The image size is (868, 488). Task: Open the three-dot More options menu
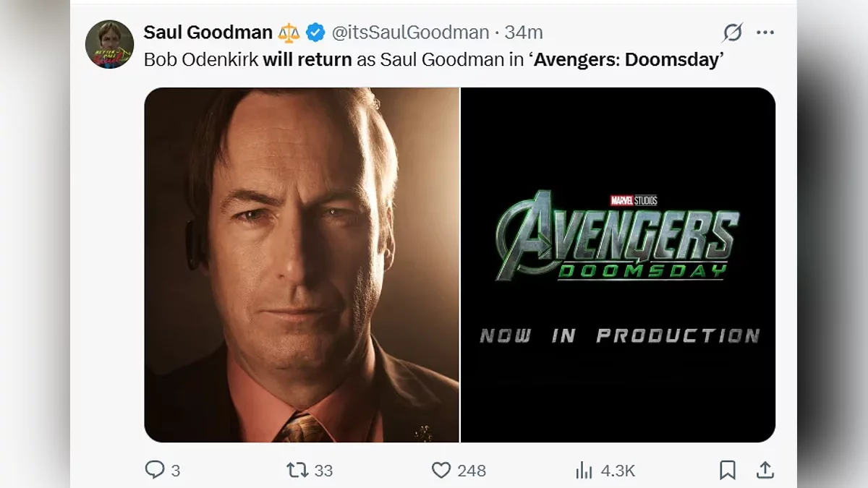(x=765, y=33)
